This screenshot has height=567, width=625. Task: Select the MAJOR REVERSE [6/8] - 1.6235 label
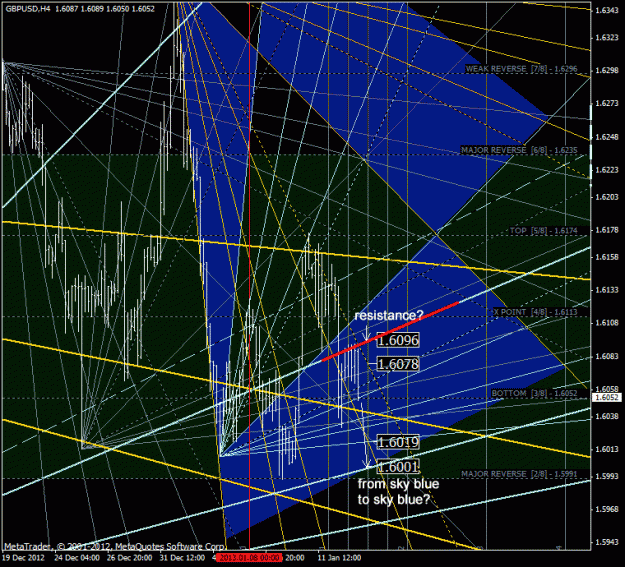coord(519,150)
